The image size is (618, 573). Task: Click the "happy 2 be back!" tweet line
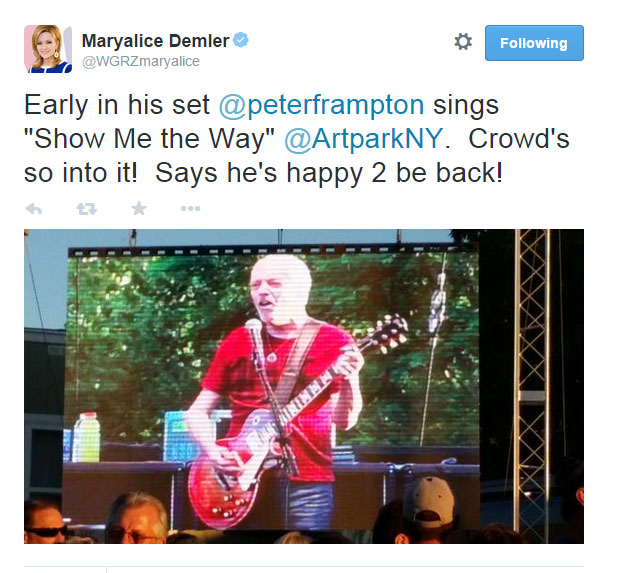(394, 173)
